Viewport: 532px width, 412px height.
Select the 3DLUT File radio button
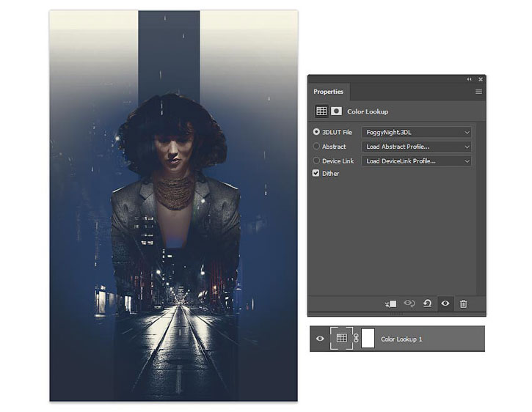pyautogui.click(x=316, y=132)
